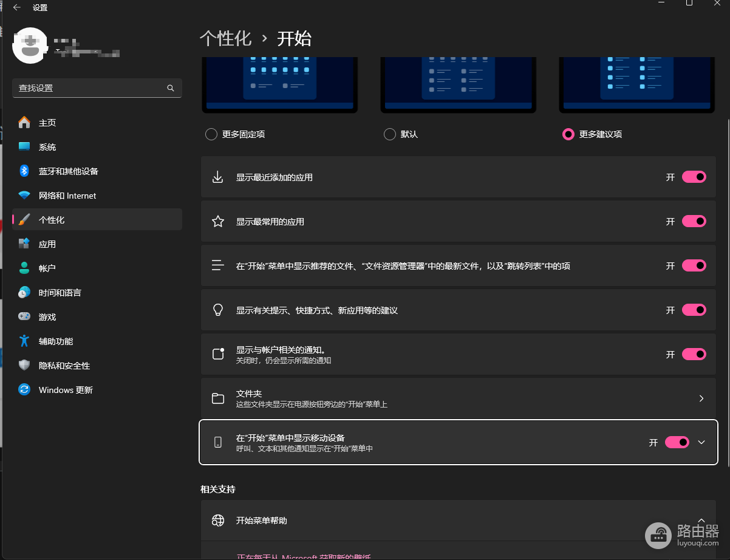Viewport: 730px width, 560px height.
Task: Click the 关闭时，仍会显示所需的通知 description text
Action: pyautogui.click(x=284, y=361)
